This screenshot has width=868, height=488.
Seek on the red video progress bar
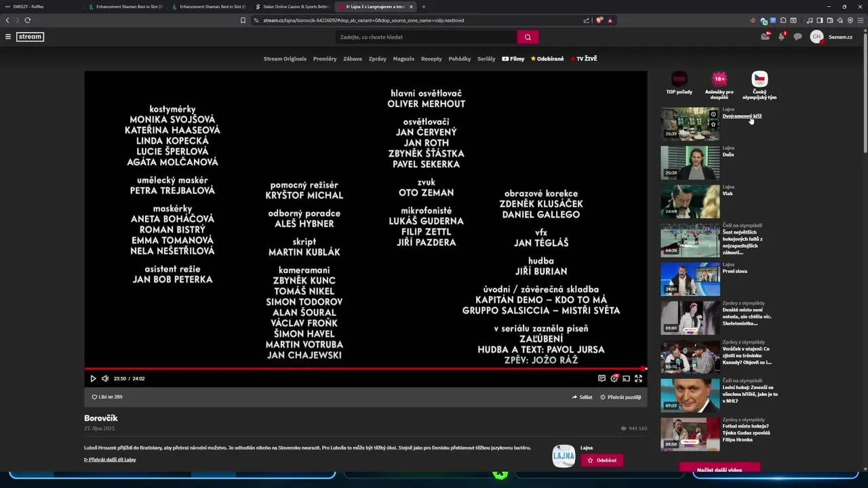pos(366,369)
